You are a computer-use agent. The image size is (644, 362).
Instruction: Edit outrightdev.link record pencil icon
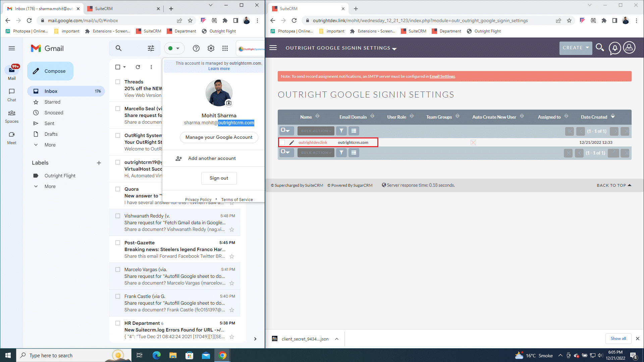click(x=291, y=142)
